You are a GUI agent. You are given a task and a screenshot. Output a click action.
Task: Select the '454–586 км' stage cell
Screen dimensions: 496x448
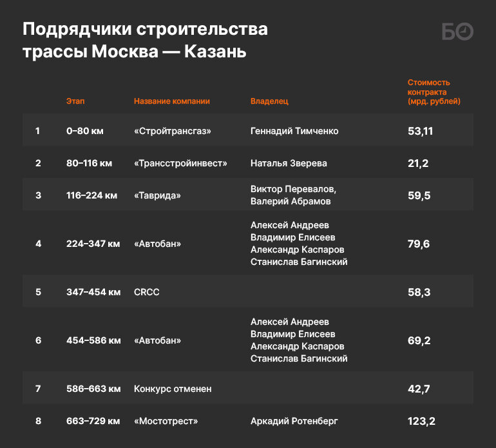(93, 340)
